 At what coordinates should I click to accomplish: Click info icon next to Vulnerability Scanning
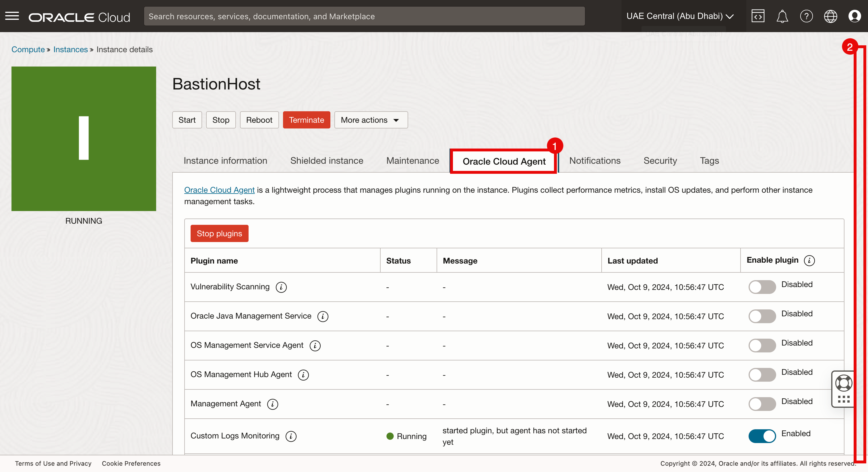point(281,287)
